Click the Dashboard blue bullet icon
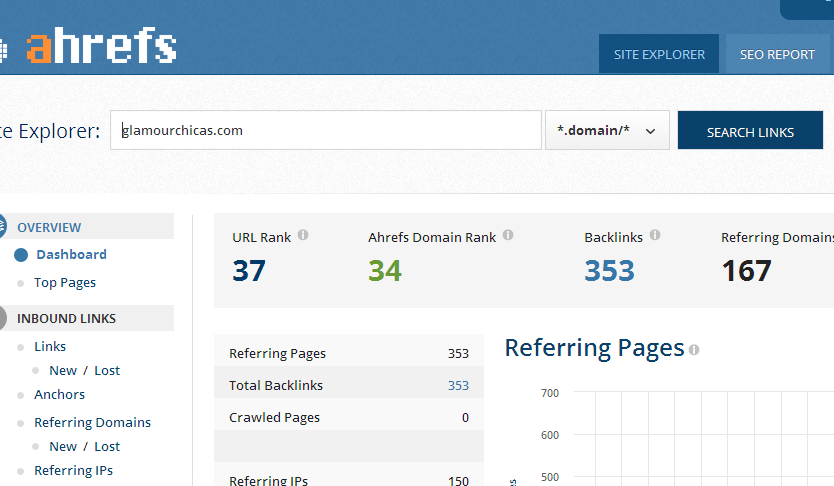The height and width of the screenshot is (486, 834). tap(21, 255)
